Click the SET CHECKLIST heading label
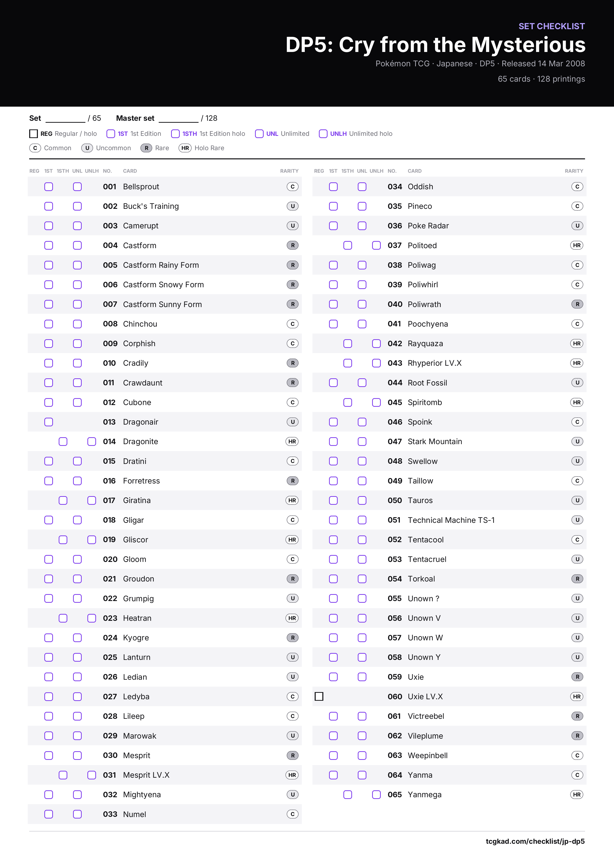Viewport: 614px width, 868px height. pyautogui.click(x=552, y=26)
